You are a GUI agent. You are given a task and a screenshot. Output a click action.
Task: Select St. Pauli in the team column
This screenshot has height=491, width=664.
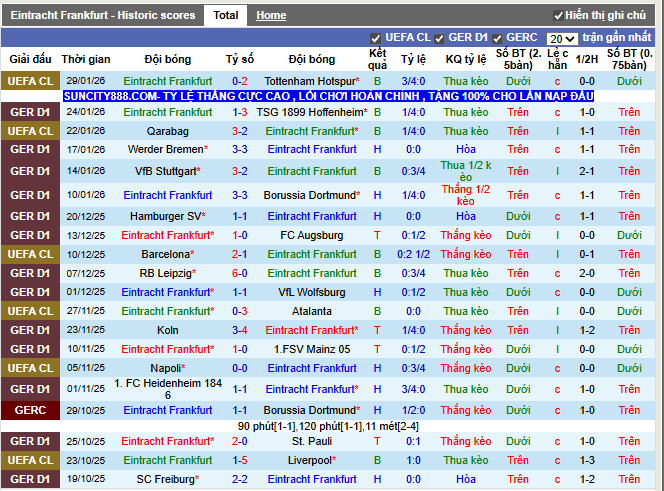tap(312, 441)
